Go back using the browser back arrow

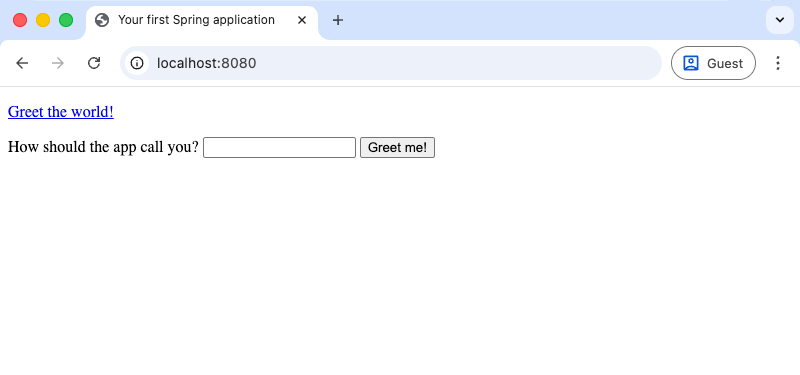[22, 63]
